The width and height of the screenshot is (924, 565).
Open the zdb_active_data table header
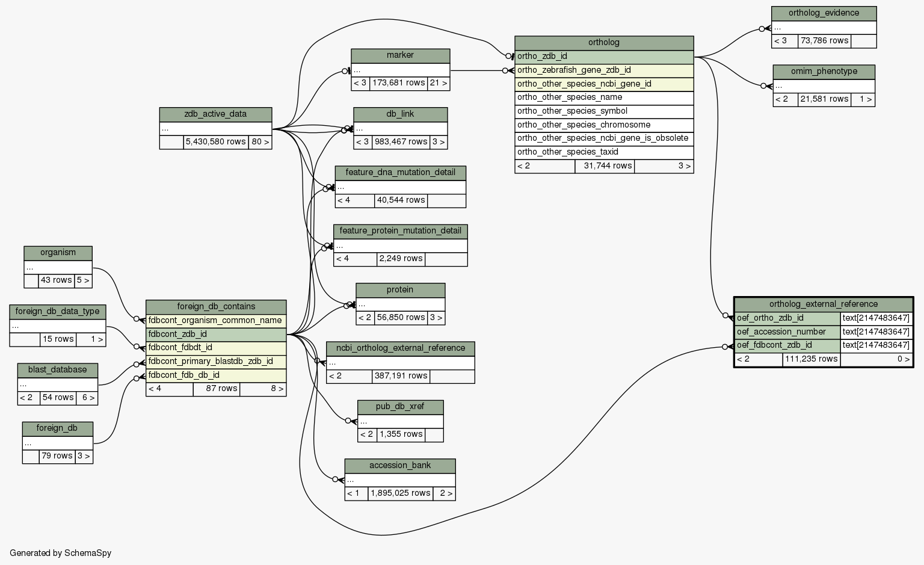pos(215,114)
